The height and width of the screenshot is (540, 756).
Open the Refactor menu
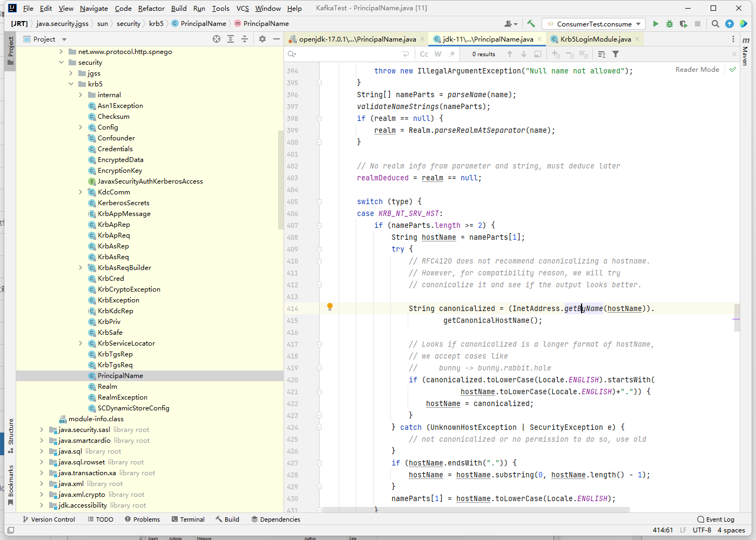[151, 8]
